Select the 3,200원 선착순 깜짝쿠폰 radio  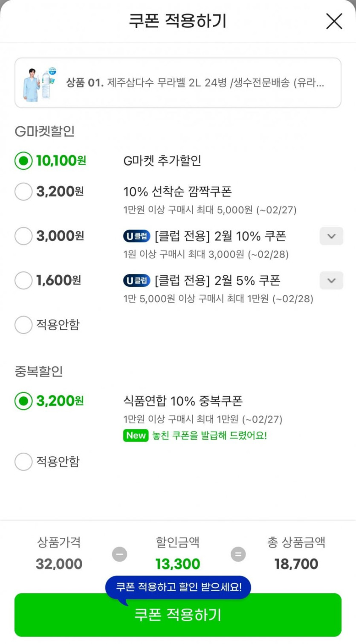click(x=23, y=192)
